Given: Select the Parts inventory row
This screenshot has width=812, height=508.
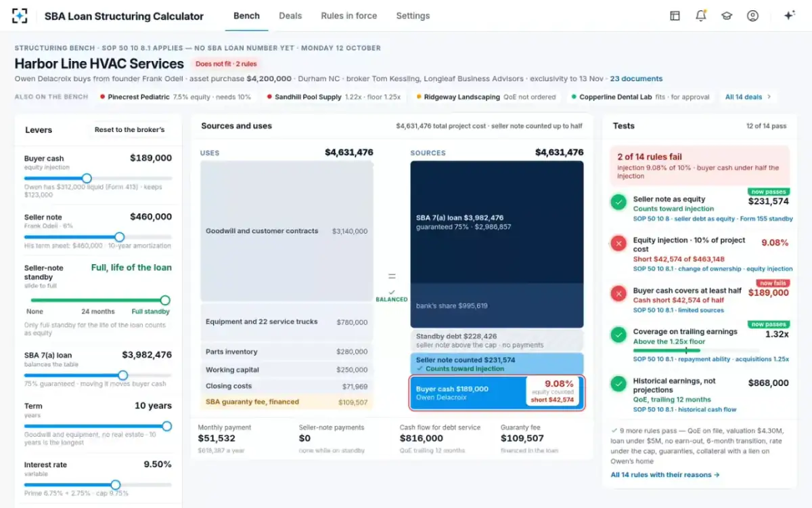Looking at the screenshot, I should pos(286,352).
